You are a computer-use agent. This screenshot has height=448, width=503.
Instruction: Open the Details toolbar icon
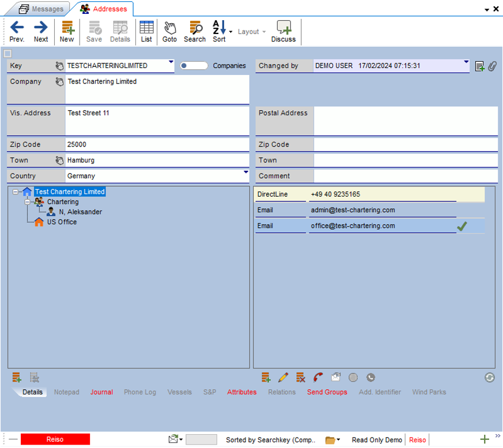tap(120, 32)
